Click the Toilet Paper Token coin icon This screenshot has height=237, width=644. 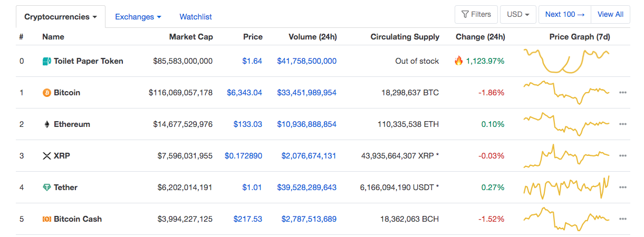coord(46,61)
